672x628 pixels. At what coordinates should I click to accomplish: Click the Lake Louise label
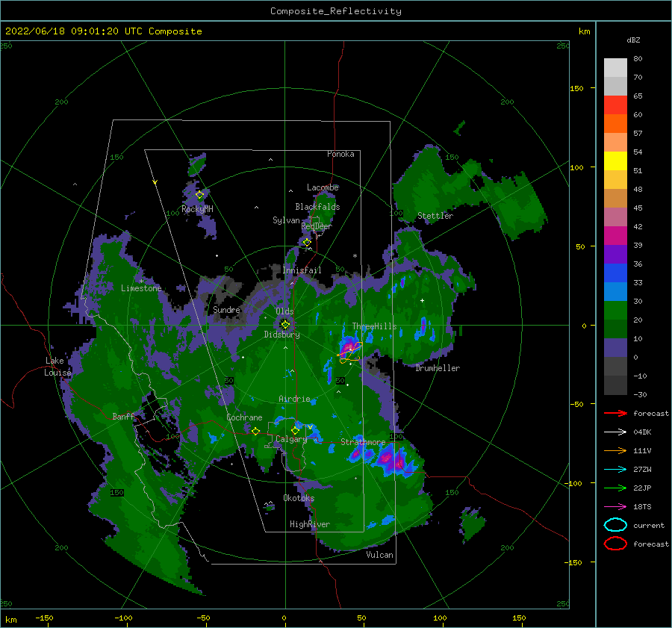pos(57,367)
